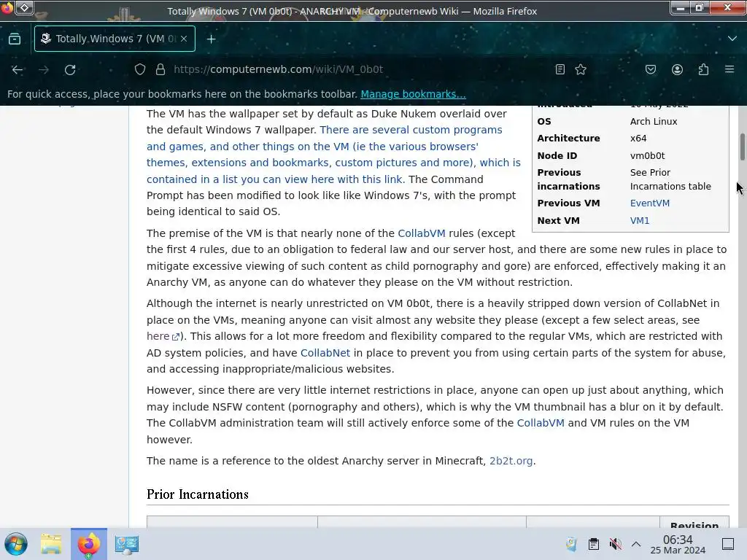
Task: Open external 'here' link
Action: (163, 336)
